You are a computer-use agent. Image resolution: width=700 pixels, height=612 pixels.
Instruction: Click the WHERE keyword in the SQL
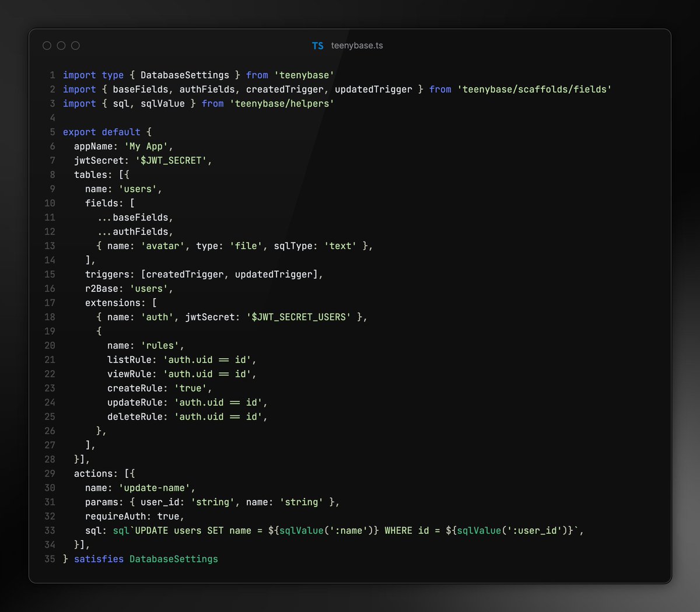pyautogui.click(x=398, y=530)
